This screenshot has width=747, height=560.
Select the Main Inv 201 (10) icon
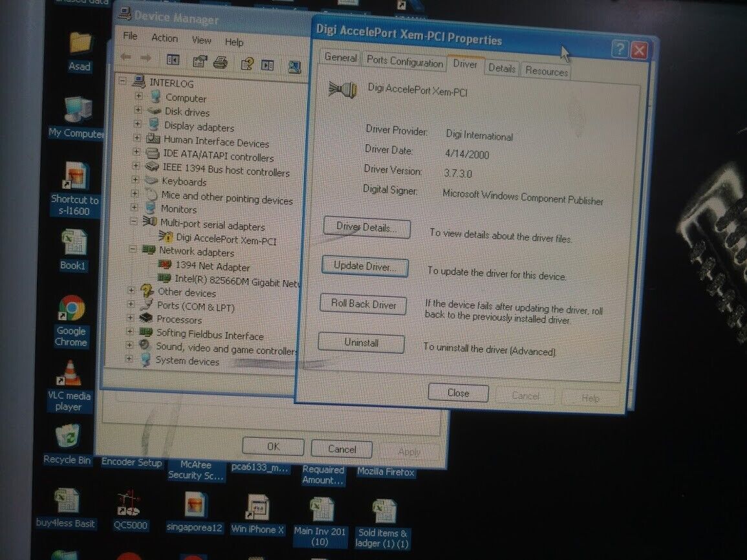tap(319, 522)
